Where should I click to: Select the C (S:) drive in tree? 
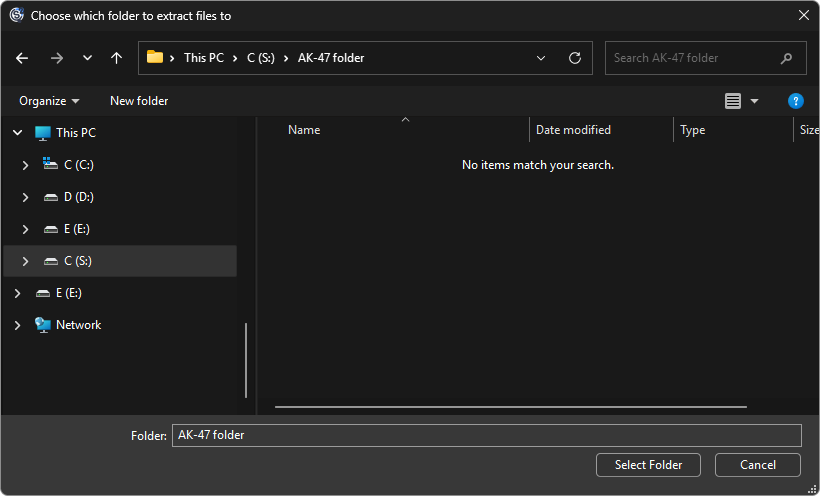point(78,261)
